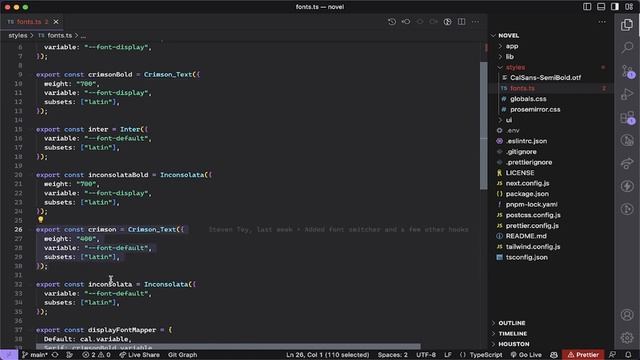
Task: Open Explorer panel More Actions ellipsis
Action: point(602,22)
